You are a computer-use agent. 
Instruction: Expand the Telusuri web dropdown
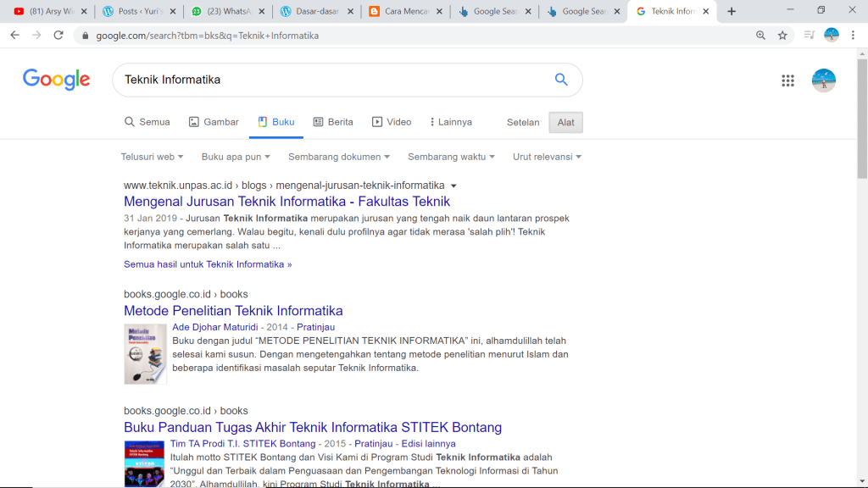[153, 157]
